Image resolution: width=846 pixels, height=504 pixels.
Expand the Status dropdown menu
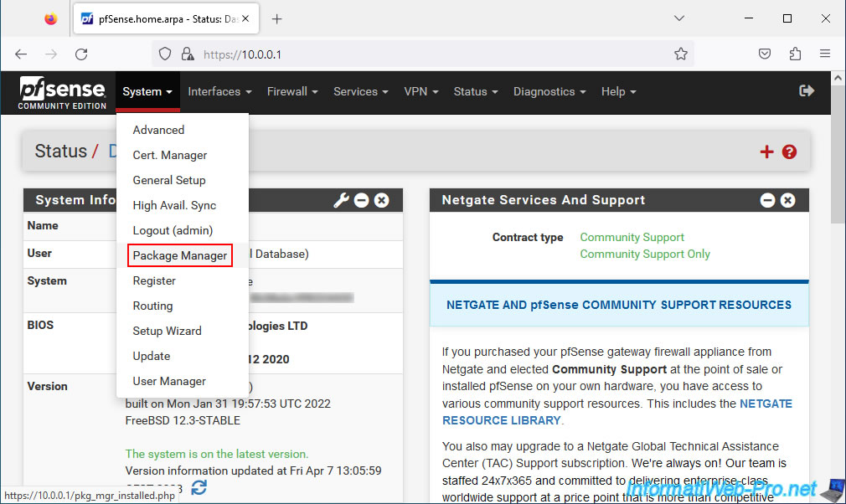pyautogui.click(x=475, y=91)
